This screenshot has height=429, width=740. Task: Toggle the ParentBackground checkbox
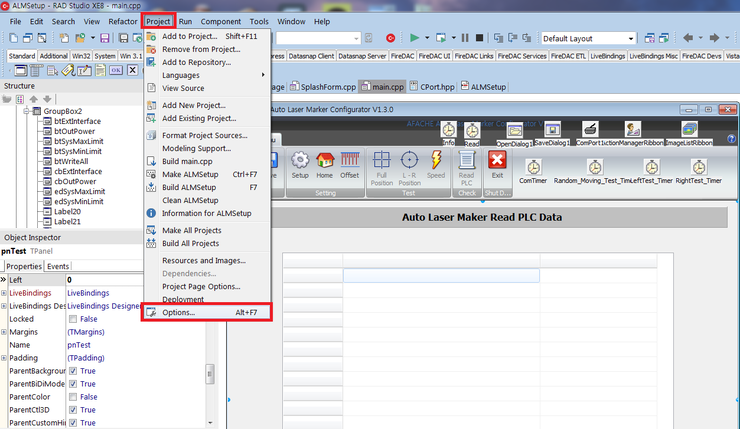coord(73,371)
